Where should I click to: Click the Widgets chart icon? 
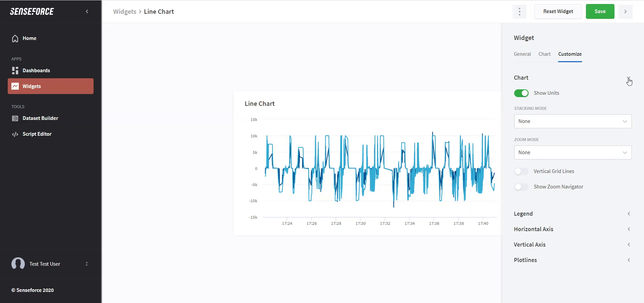click(x=15, y=86)
